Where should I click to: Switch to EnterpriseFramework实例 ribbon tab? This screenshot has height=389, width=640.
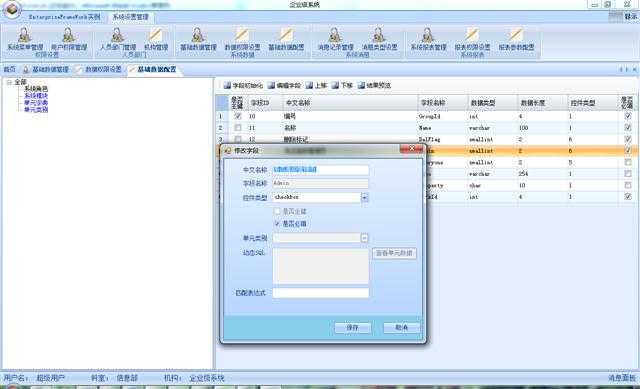tap(64, 17)
